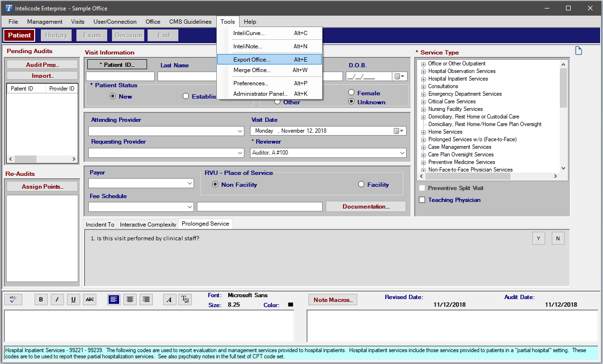Screen dimensions: 603x364
Task: Expand Critical Care Services node
Action: coord(423,102)
